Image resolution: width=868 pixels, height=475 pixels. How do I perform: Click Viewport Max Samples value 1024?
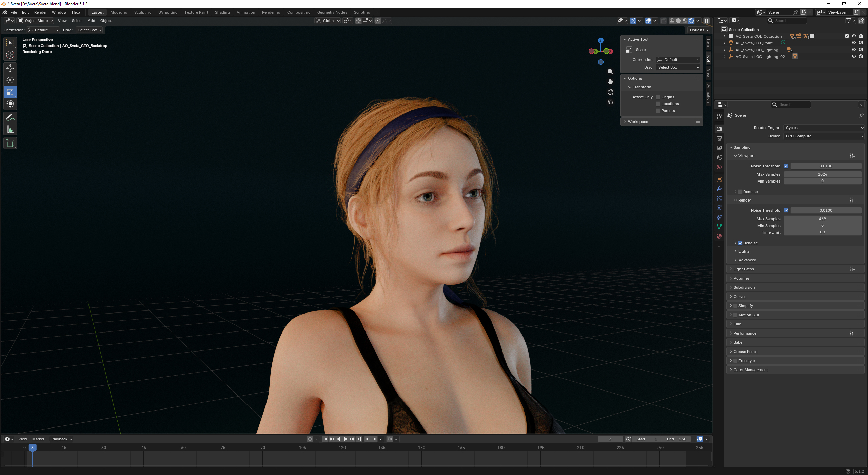pyautogui.click(x=822, y=174)
